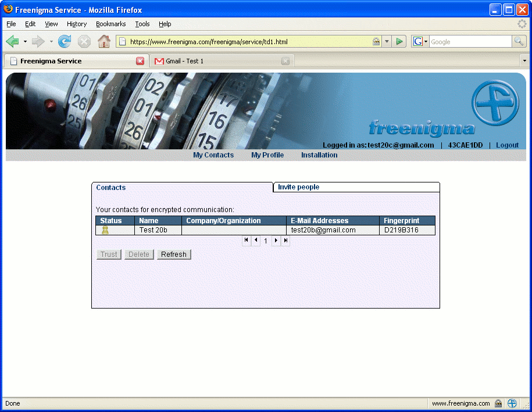532x412 pixels.
Task: Click the Firefox icon in the title bar
Action: tap(8, 9)
